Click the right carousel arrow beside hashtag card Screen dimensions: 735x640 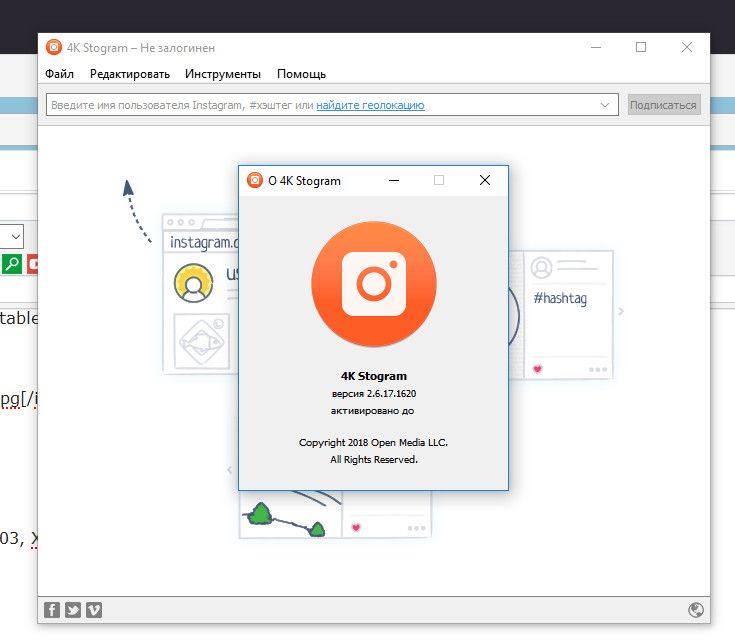621,312
